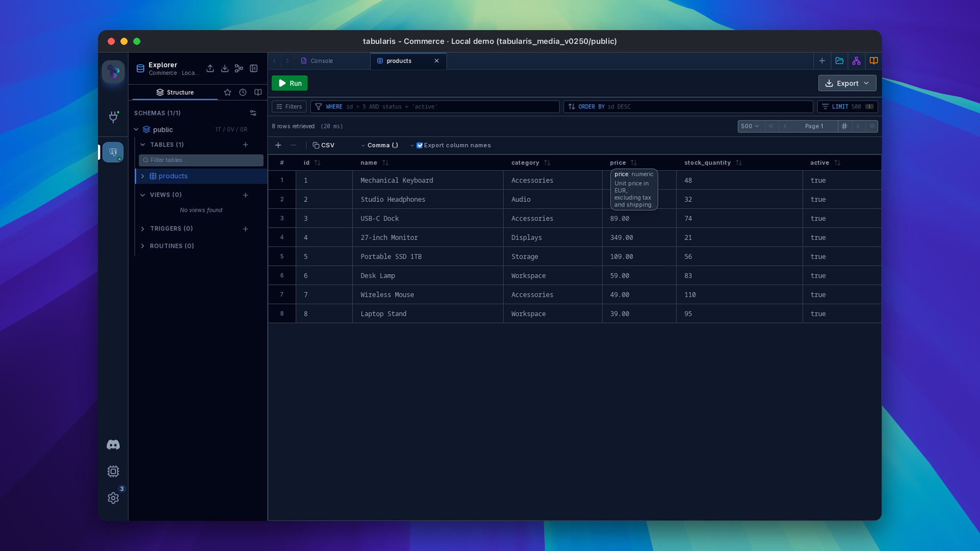Click the orange book icon in the tab bar
Viewport: 980px width, 551px height.
click(874, 61)
